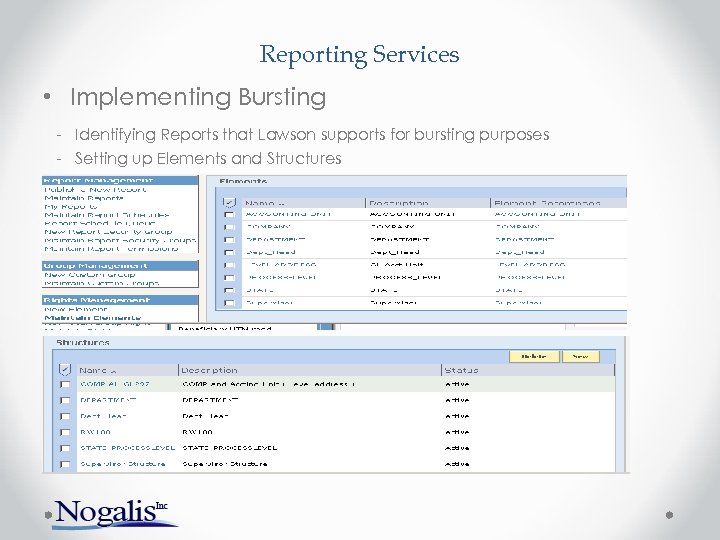
Task: Click Active status of DEPARTMENT structure
Action: (x=457, y=400)
